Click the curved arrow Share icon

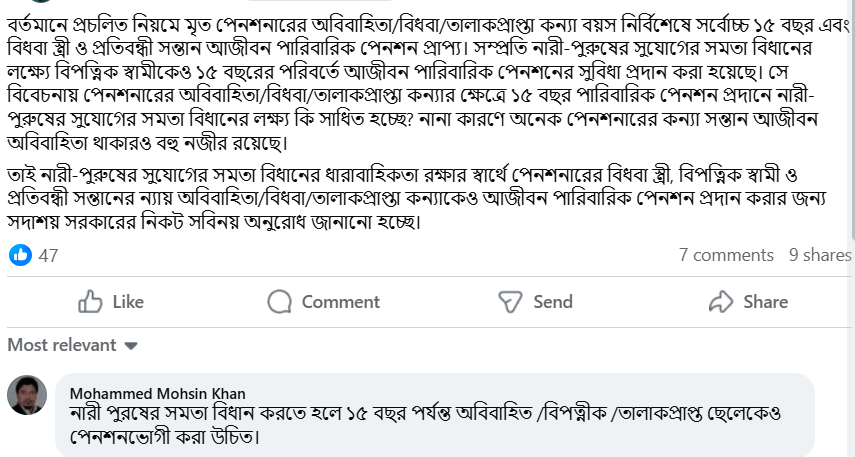[x=721, y=302]
